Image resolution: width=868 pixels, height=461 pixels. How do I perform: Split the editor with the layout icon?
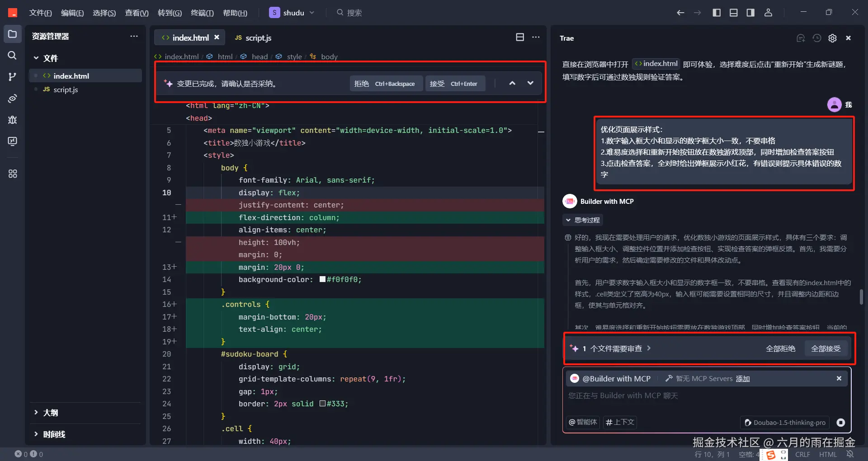coord(520,38)
